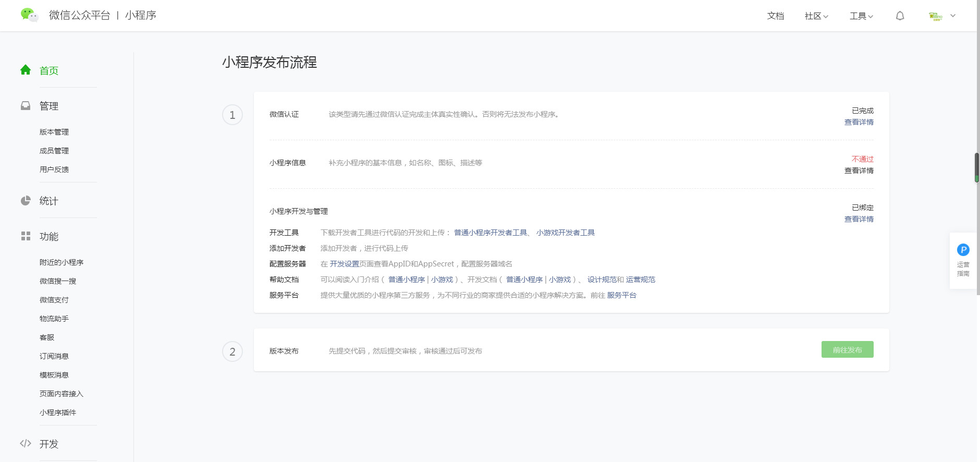Click the account avatar thumbnail
The image size is (980, 462).
coord(936,16)
